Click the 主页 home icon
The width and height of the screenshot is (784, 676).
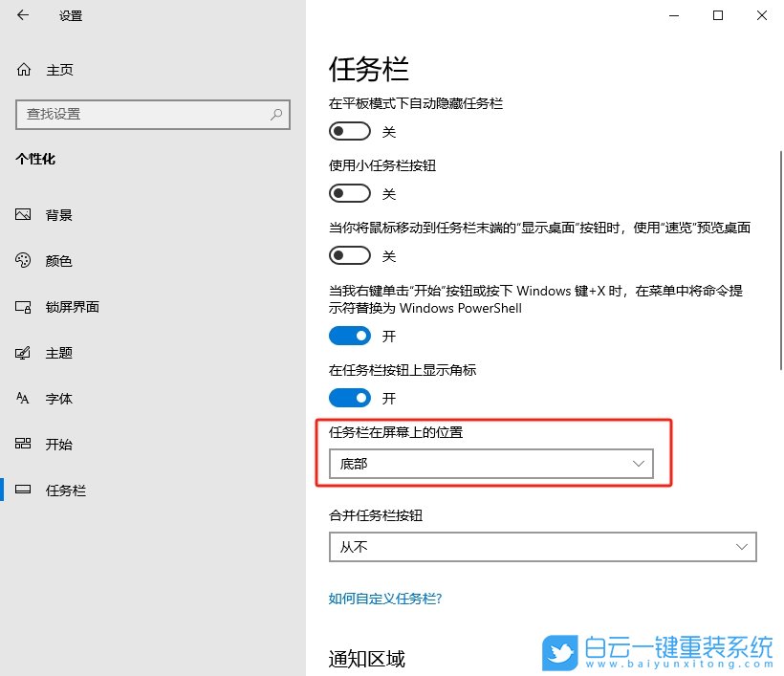pos(24,69)
